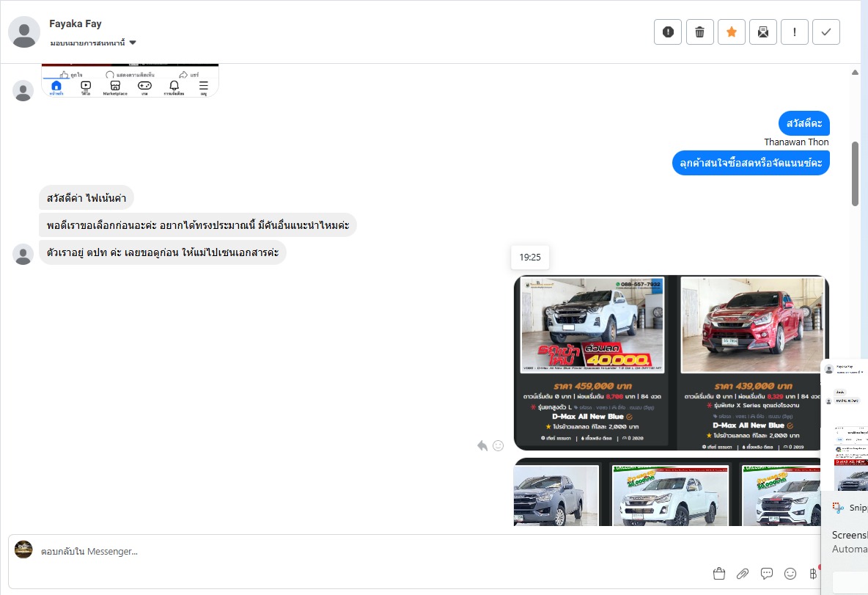
Task: Open the D-Max 459,000 baht car image
Action: 592,362
